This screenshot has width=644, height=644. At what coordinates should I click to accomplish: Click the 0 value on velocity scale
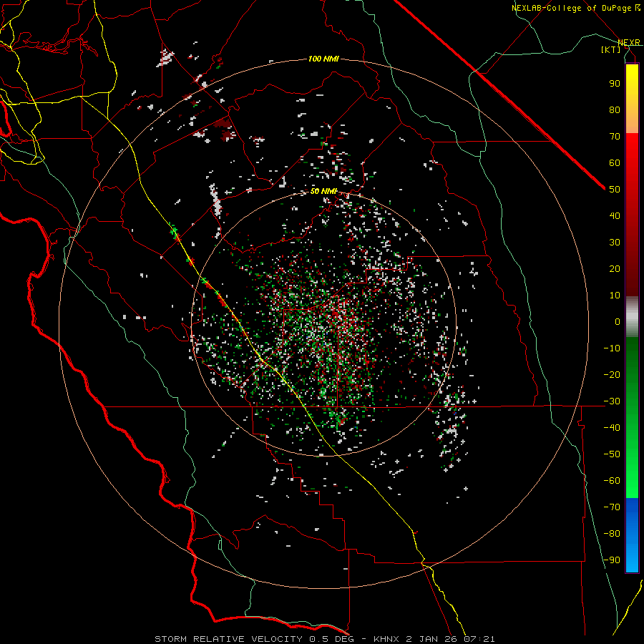(x=618, y=321)
